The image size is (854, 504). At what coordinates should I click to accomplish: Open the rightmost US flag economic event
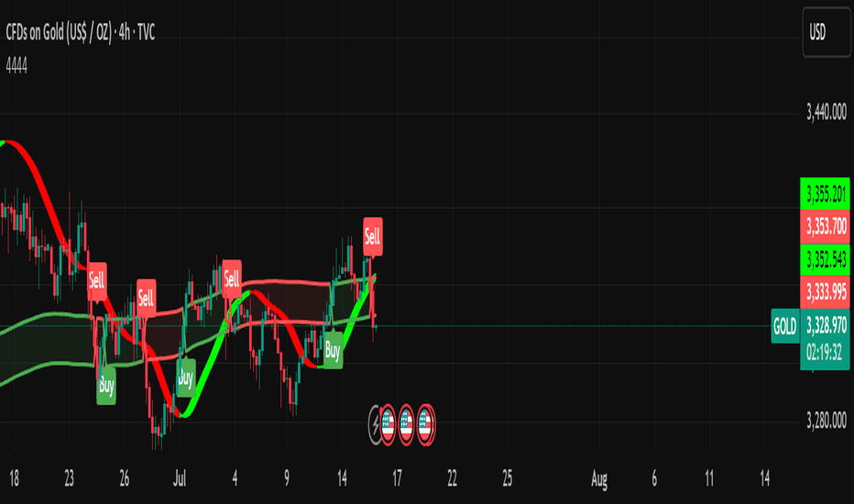click(425, 424)
